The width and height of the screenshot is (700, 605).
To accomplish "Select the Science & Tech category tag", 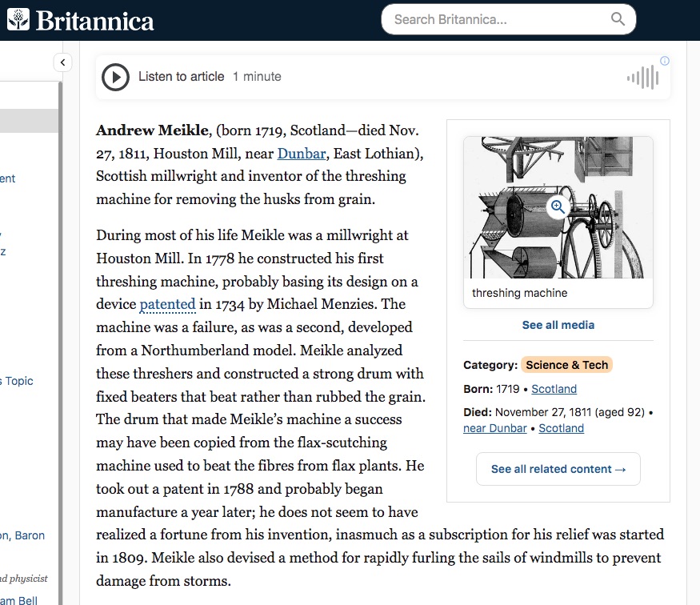I will point(567,365).
